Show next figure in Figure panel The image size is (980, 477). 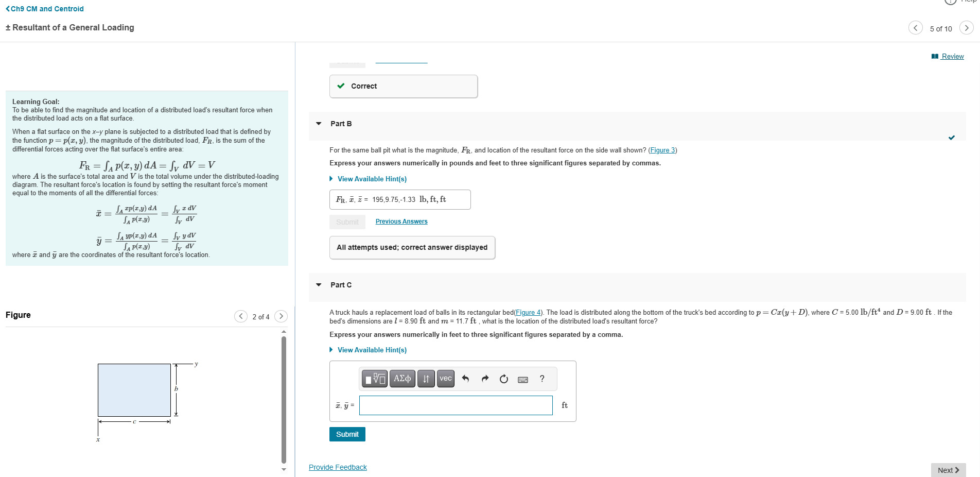coord(281,316)
